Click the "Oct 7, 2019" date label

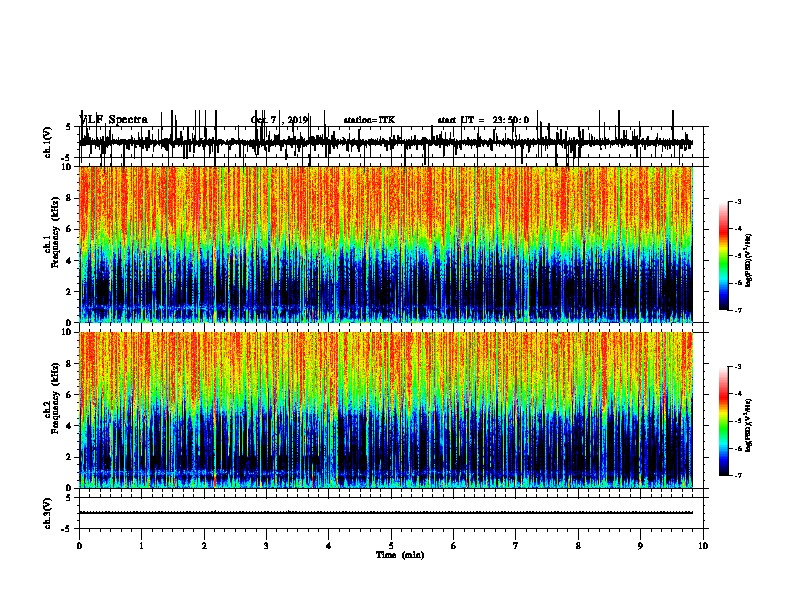tap(279, 120)
